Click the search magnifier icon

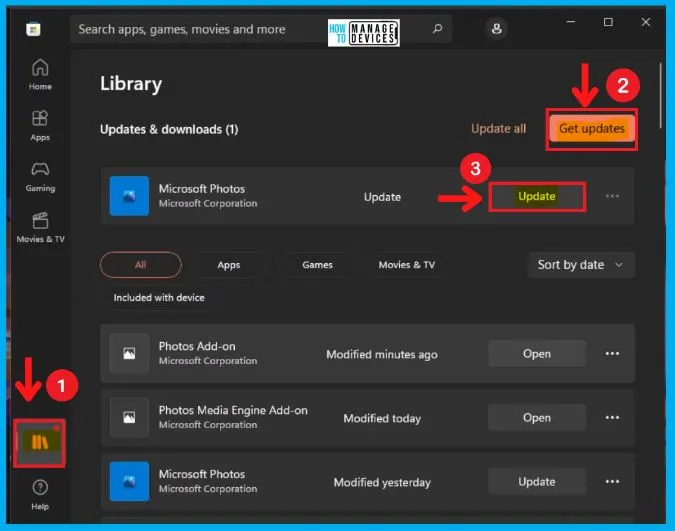(x=437, y=29)
